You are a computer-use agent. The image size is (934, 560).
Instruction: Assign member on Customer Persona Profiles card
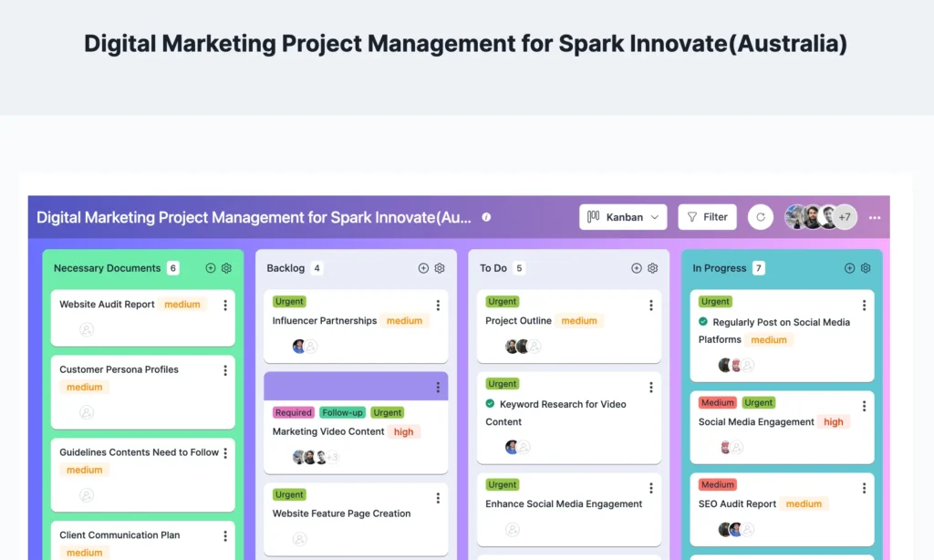(87, 412)
